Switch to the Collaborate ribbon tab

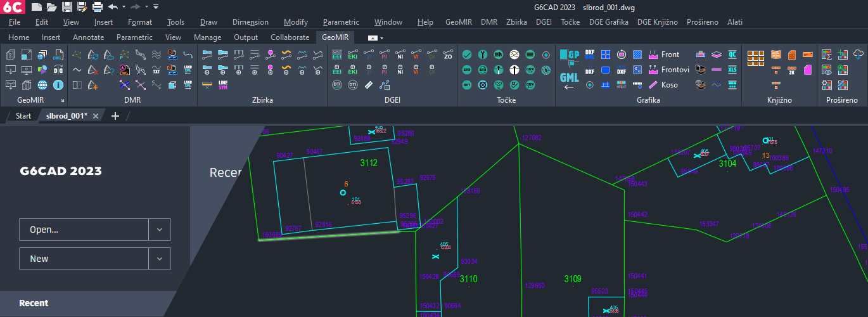tap(290, 37)
